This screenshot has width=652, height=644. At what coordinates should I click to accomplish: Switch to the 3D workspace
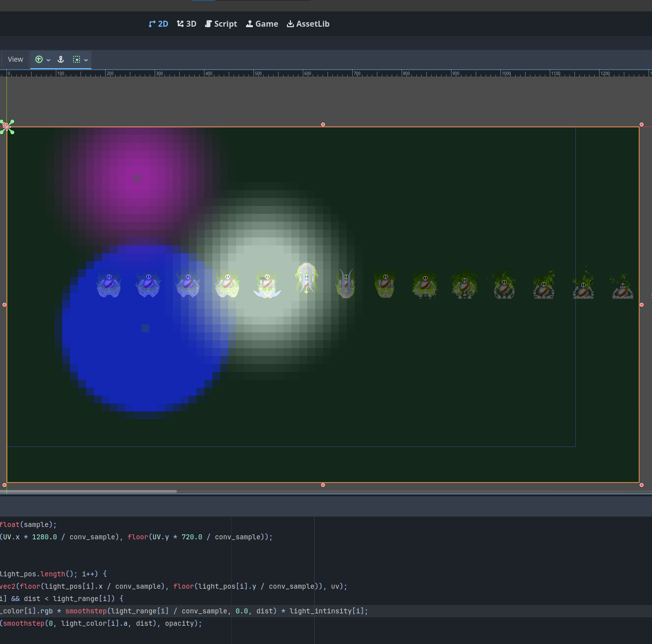187,24
